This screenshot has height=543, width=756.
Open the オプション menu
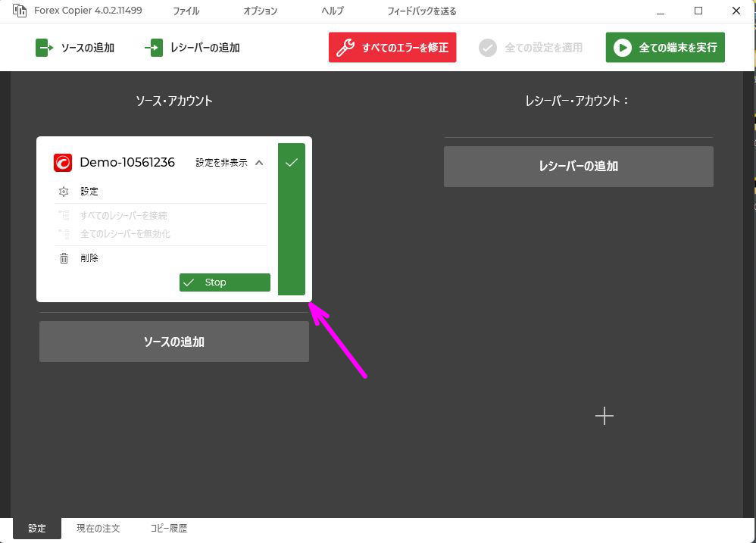[260, 11]
